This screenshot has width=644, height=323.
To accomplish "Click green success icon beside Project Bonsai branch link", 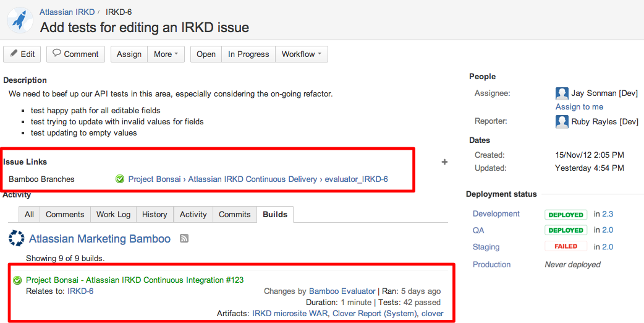I will (120, 179).
